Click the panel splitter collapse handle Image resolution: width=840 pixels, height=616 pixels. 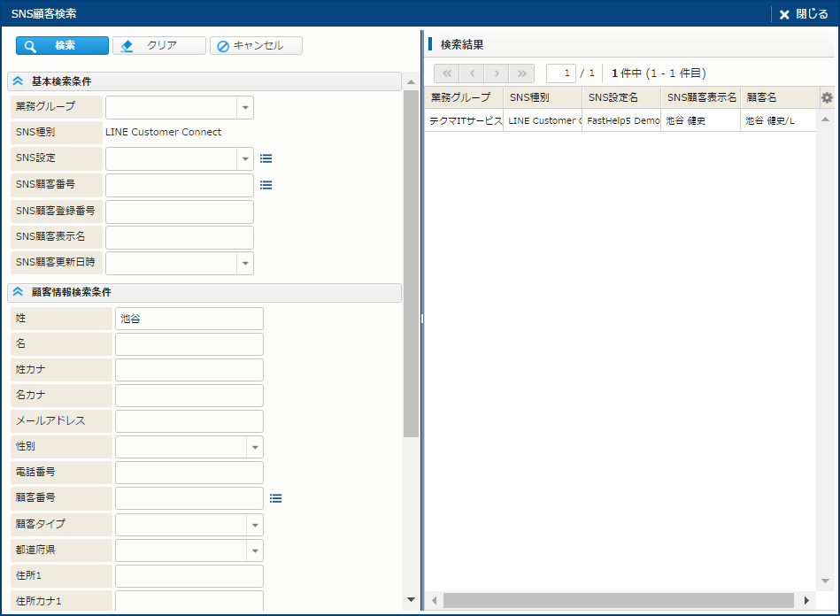[x=422, y=320]
